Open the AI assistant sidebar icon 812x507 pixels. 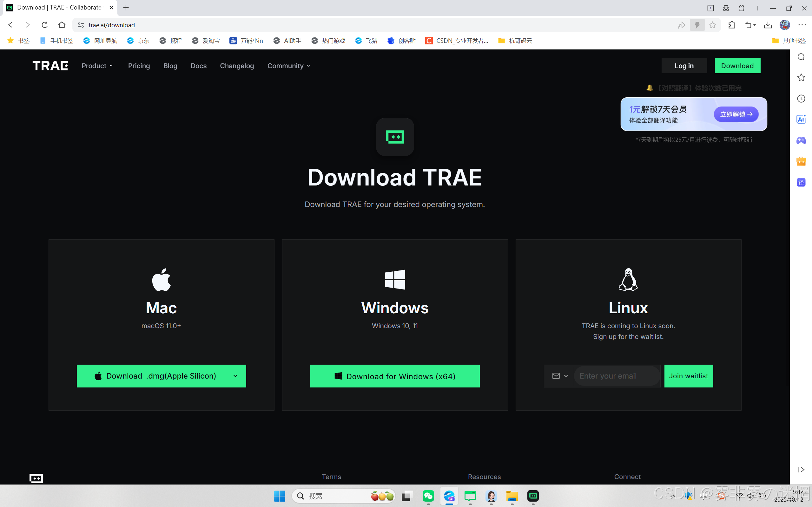coord(801,119)
